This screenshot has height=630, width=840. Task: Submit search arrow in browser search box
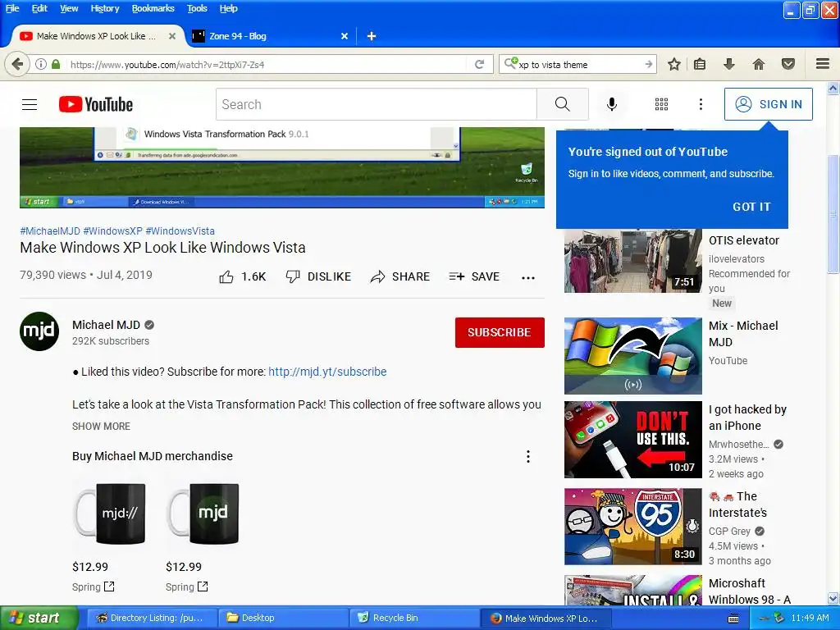pyautogui.click(x=649, y=64)
